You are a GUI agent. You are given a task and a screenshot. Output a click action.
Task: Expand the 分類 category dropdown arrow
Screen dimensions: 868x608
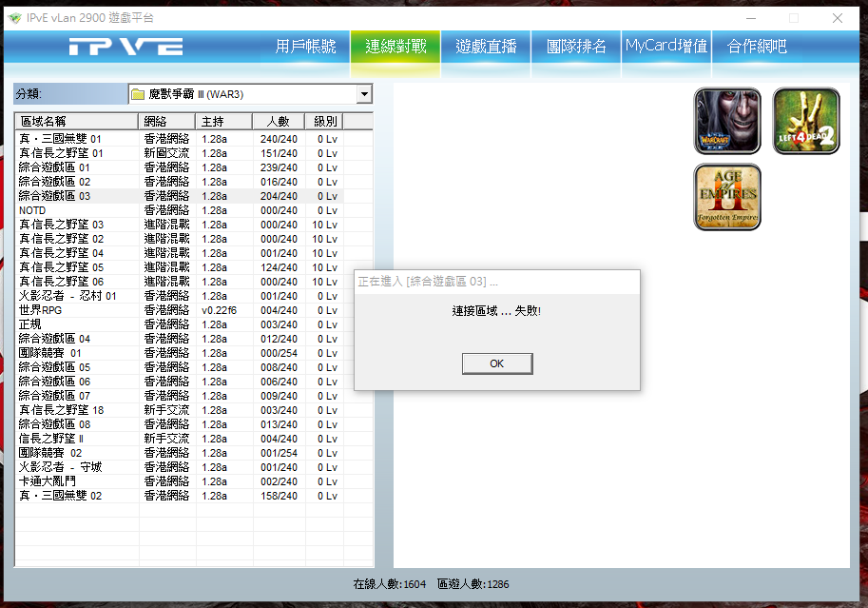coord(364,94)
